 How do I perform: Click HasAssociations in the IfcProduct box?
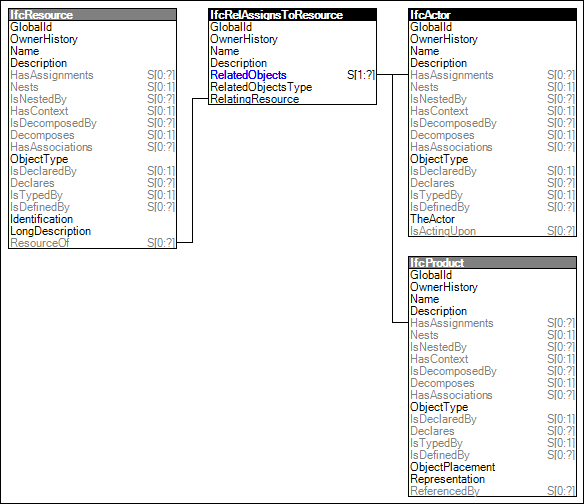point(451,395)
